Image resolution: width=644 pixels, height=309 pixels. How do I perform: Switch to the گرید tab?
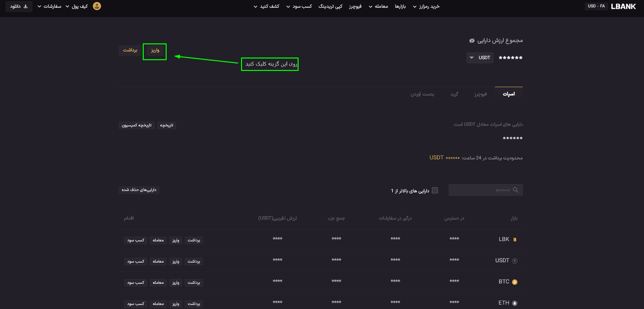[x=454, y=94]
